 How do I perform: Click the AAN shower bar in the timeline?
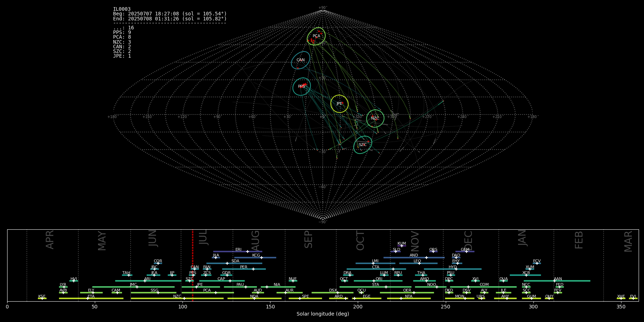pyautogui.click(x=557, y=281)
